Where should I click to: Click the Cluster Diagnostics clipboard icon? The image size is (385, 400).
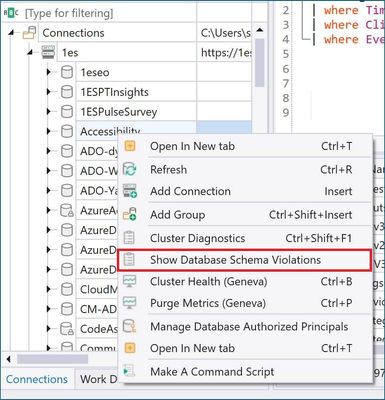129,238
